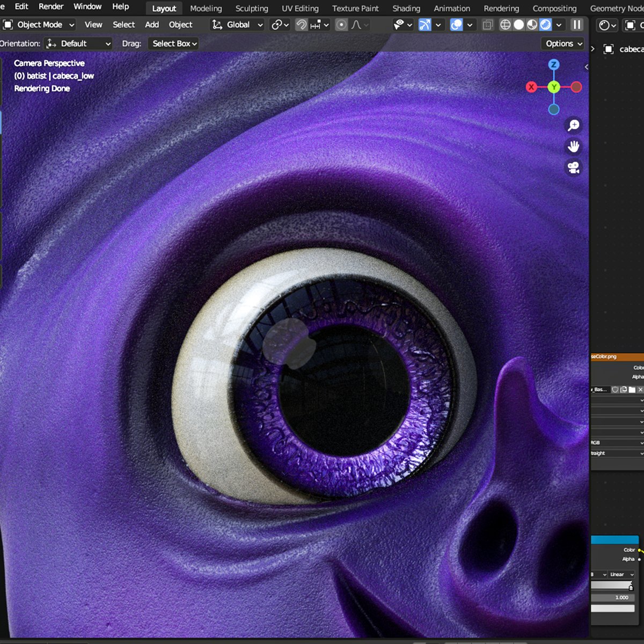Open the Window menu
The image size is (644, 644).
[87, 6]
